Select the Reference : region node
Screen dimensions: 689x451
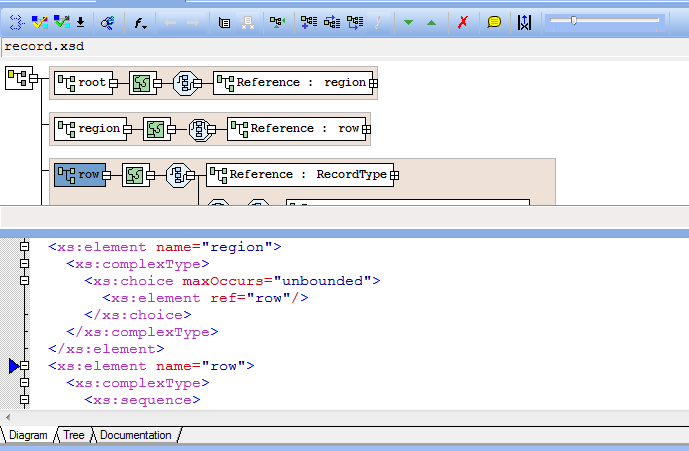[x=293, y=83]
